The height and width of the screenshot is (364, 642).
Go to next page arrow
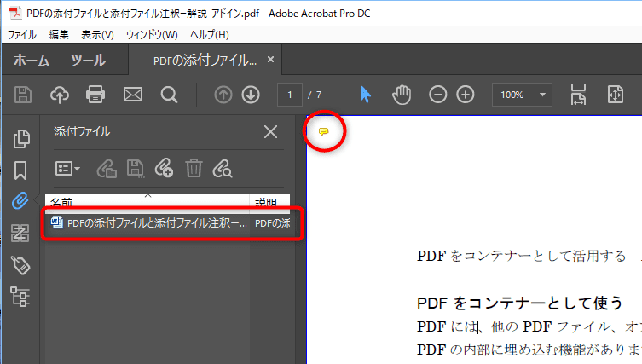pyautogui.click(x=251, y=95)
